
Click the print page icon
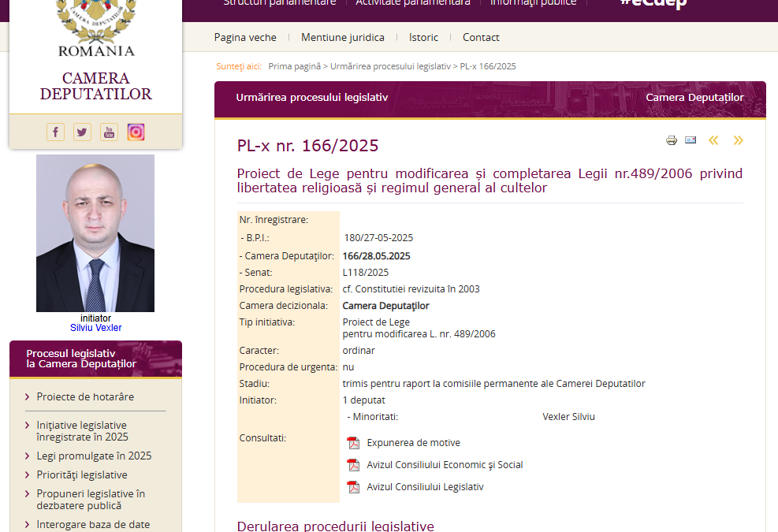click(x=671, y=140)
